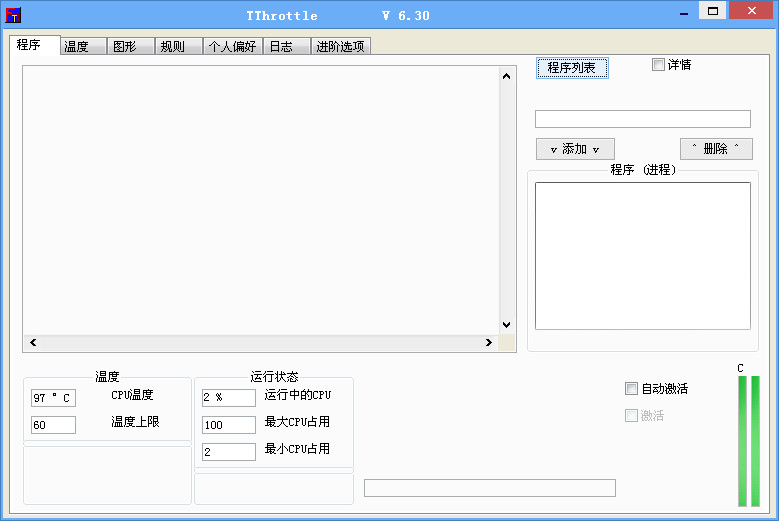Screen dimensions: 779x521
Task: Click the 最大CPU占用 label
Action: tap(297, 422)
